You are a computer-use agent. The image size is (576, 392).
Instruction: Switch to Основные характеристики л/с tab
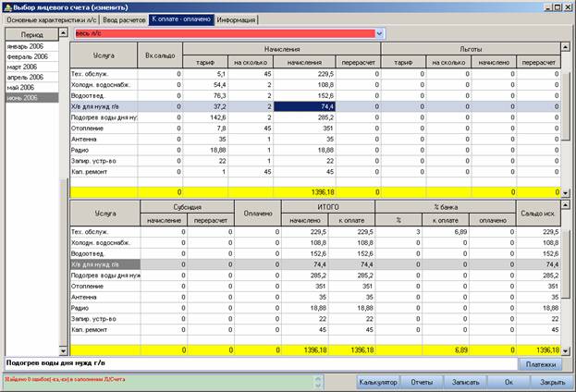point(52,19)
